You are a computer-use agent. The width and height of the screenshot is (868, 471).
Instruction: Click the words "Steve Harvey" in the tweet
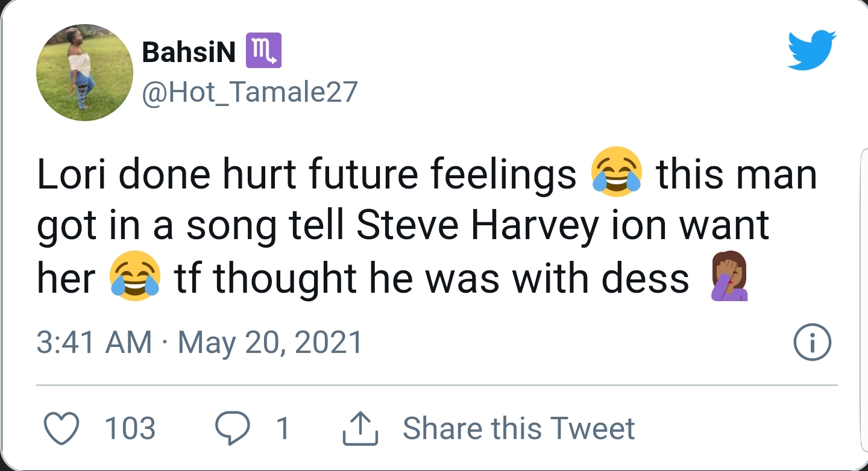(x=476, y=226)
